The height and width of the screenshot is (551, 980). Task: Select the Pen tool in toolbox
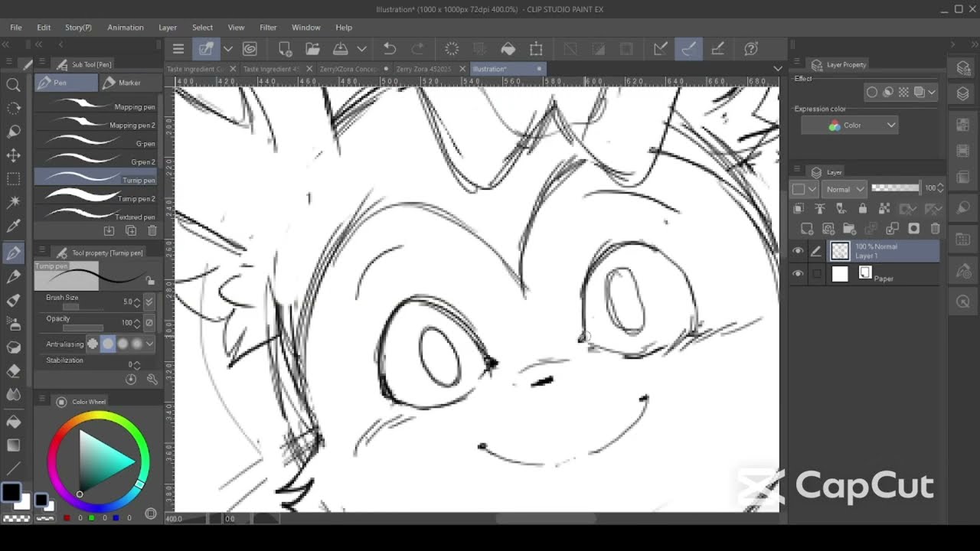point(13,252)
